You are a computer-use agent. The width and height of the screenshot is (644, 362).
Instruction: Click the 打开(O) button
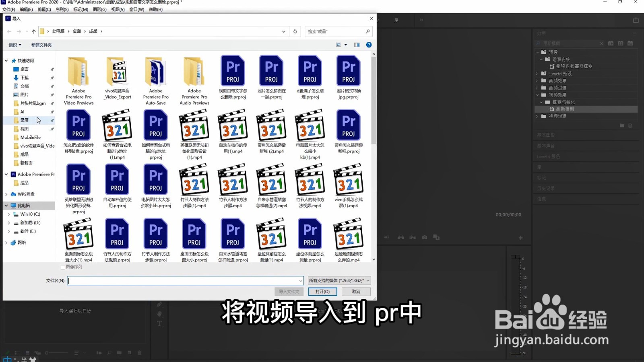tap(322, 291)
